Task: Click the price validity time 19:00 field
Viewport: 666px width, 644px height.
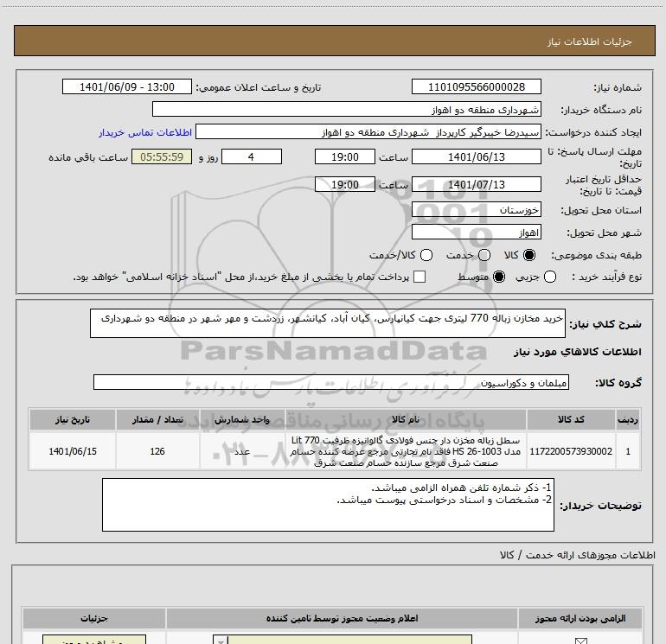Action: (x=345, y=184)
